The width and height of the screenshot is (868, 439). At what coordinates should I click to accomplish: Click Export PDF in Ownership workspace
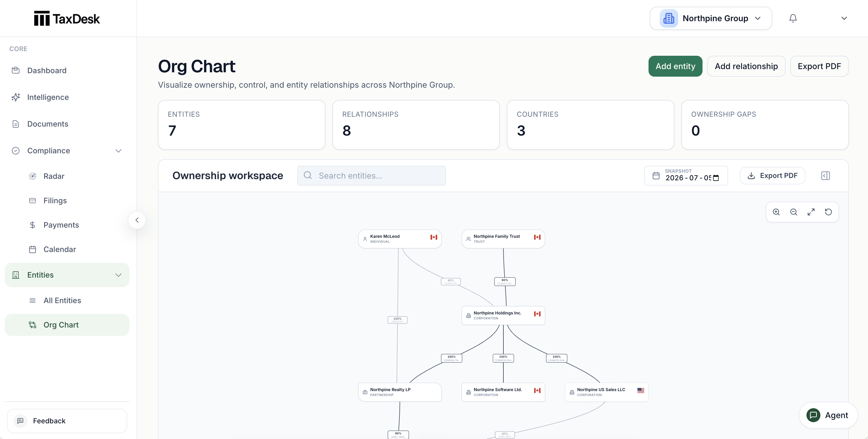tap(772, 176)
